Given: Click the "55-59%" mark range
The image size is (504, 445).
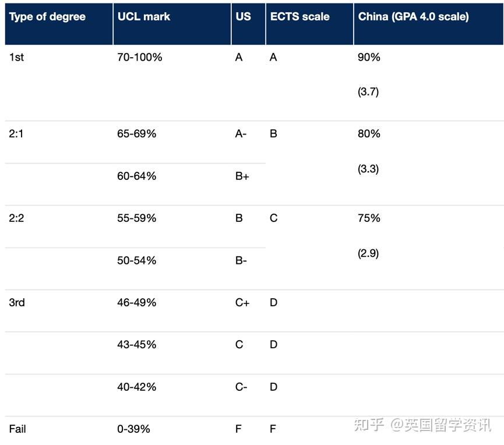Looking at the screenshot, I should 137,218.
